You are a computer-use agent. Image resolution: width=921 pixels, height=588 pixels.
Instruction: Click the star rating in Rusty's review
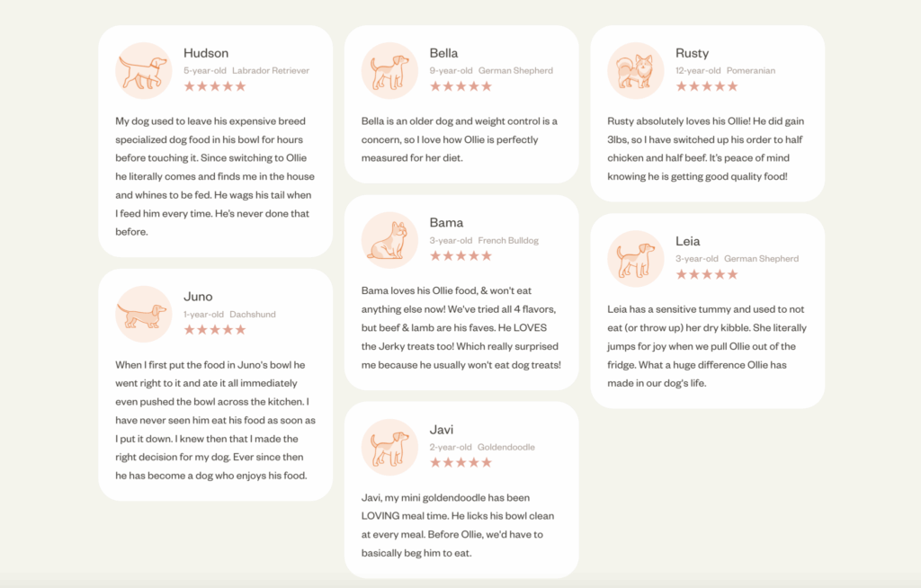click(x=707, y=86)
